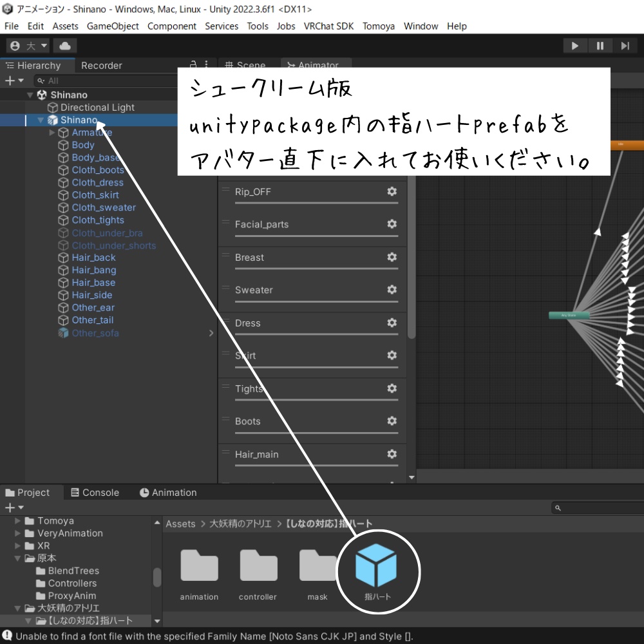The width and height of the screenshot is (644, 644).
Task: Select the Any State node
Action: [569, 316]
